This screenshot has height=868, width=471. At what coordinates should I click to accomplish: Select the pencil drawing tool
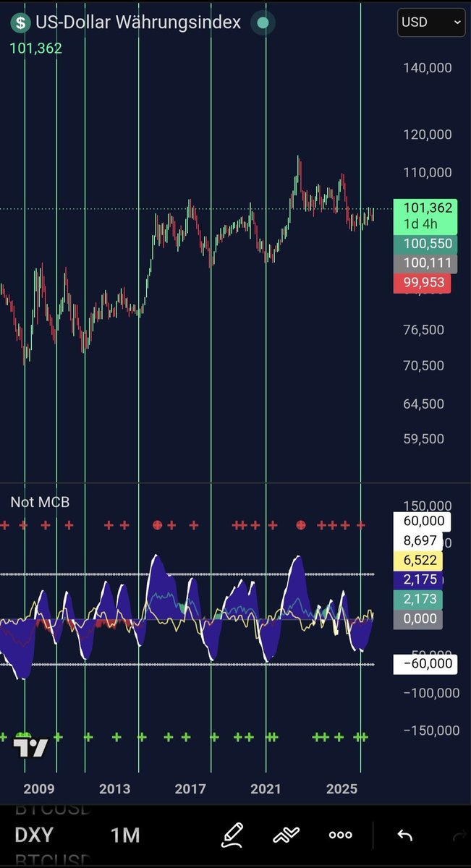(x=232, y=835)
